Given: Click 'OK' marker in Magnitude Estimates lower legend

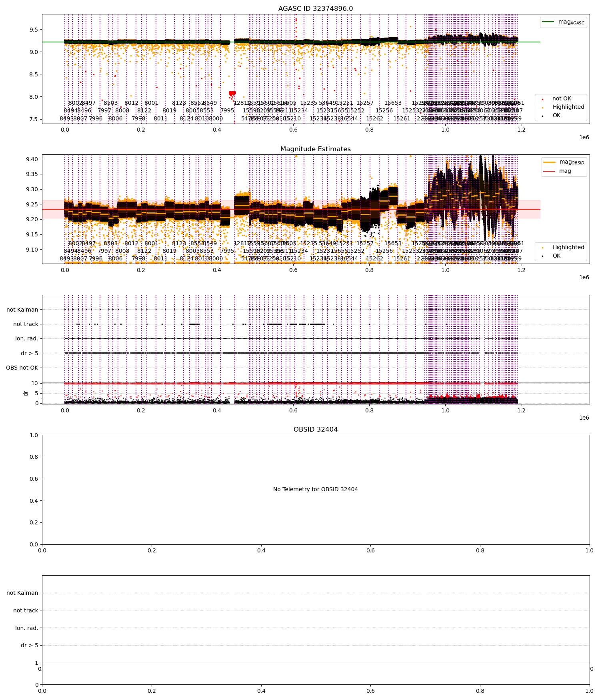Looking at the screenshot, I should pyautogui.click(x=543, y=256).
